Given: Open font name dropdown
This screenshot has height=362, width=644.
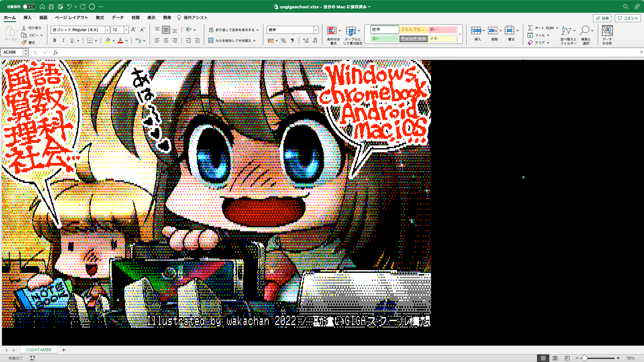Looking at the screenshot, I should tap(107, 30).
